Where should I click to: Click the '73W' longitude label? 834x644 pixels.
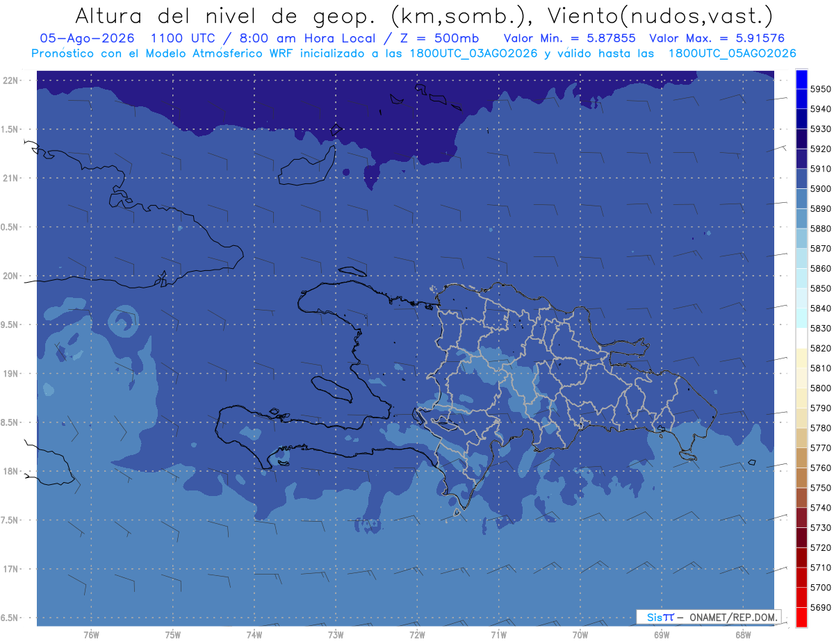click(336, 635)
